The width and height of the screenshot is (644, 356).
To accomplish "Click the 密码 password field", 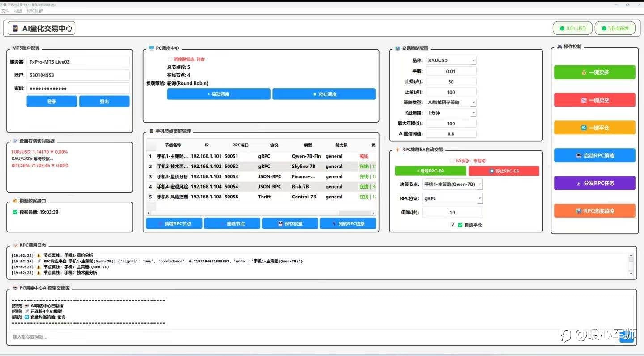I will point(78,88).
